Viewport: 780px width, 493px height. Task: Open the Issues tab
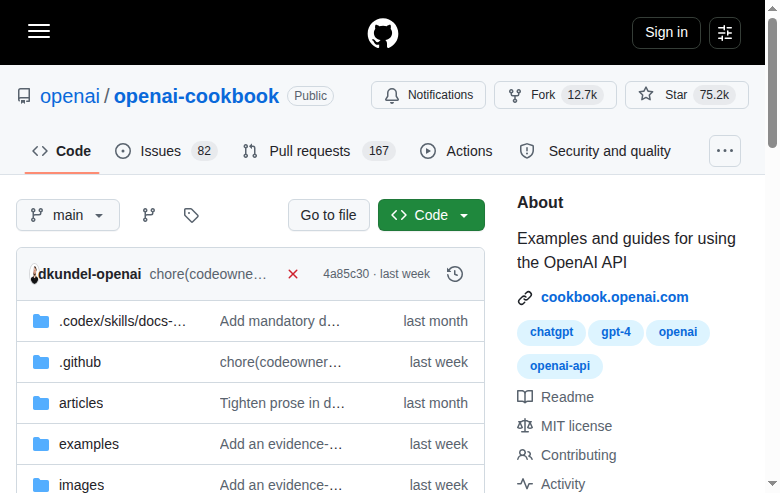coord(166,151)
